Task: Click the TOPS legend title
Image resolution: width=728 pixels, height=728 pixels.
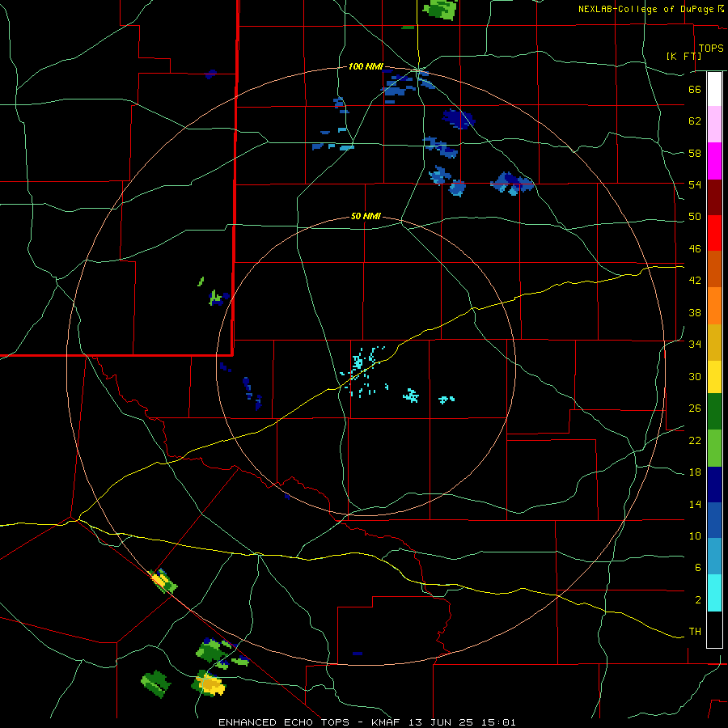Action: (x=711, y=49)
